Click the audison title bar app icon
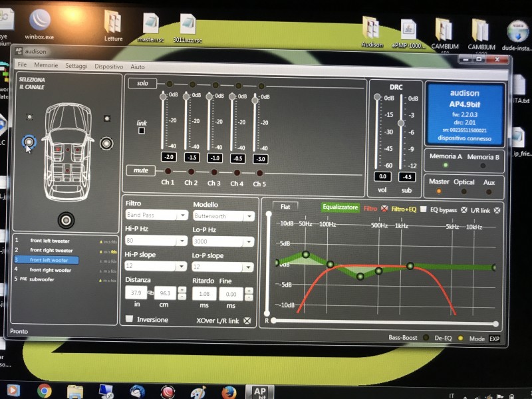The image size is (532, 399). coord(19,51)
